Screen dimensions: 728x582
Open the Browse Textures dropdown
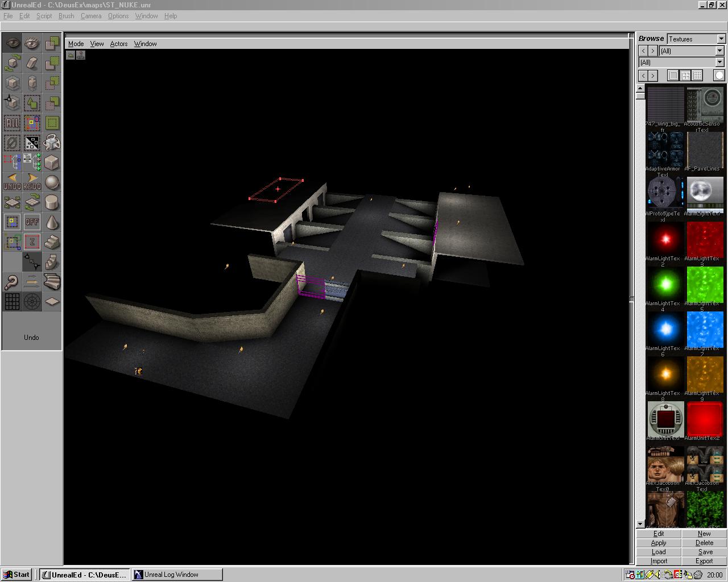[x=721, y=39]
